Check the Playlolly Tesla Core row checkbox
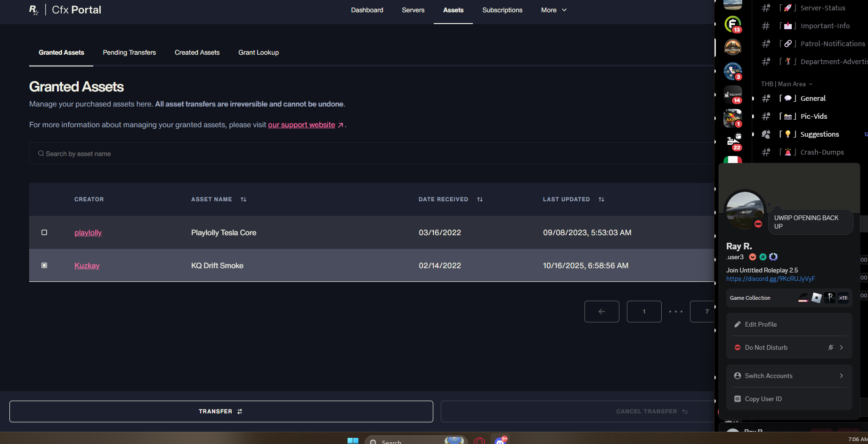The width and height of the screenshot is (868, 444). point(44,232)
